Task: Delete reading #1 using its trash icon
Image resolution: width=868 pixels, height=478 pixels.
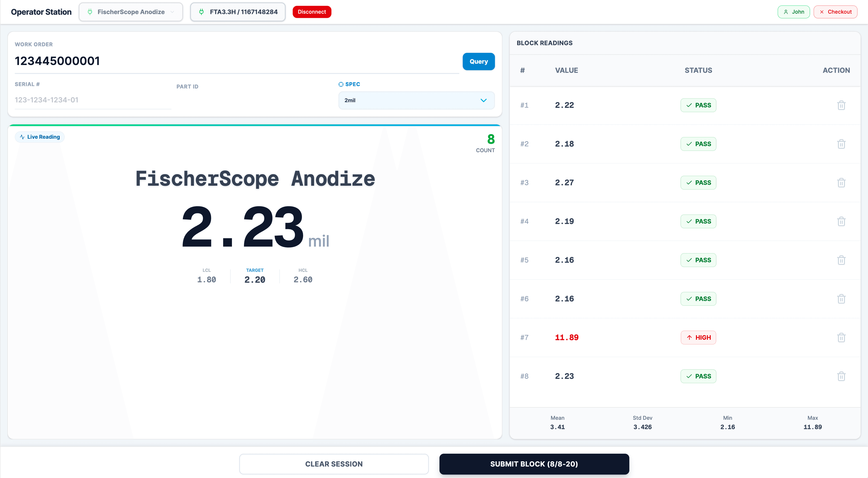Action: tap(841, 105)
